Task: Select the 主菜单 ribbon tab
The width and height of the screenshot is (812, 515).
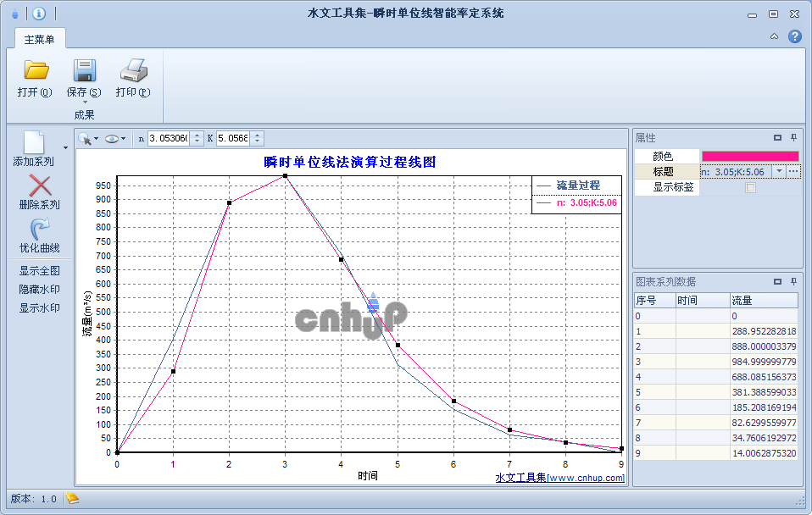Action: click(x=39, y=39)
